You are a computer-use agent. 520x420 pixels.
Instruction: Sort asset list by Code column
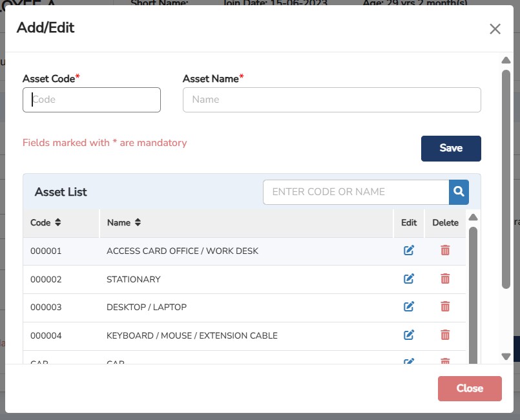[x=58, y=223]
